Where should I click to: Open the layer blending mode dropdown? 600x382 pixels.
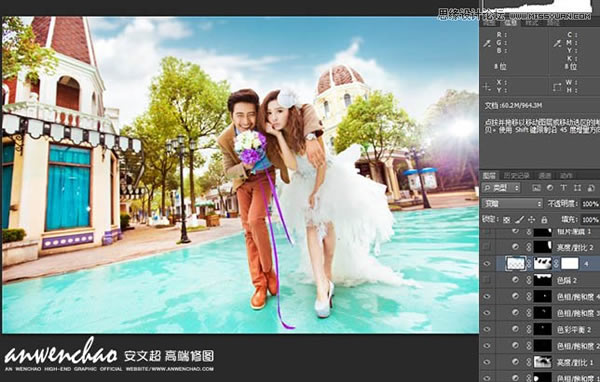click(512, 204)
